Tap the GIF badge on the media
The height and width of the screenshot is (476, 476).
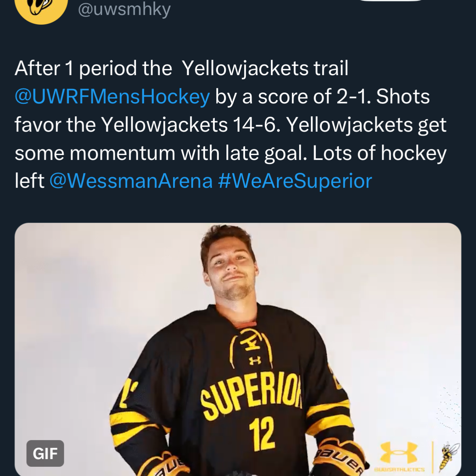pyautogui.click(x=45, y=453)
